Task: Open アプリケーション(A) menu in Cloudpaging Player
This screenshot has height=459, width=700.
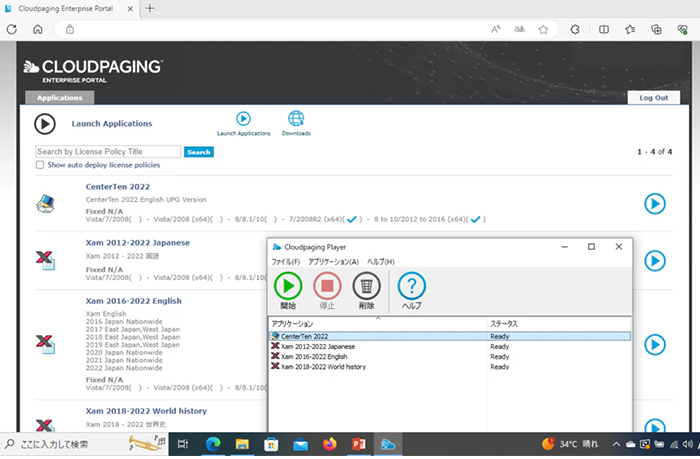Action: (333, 262)
